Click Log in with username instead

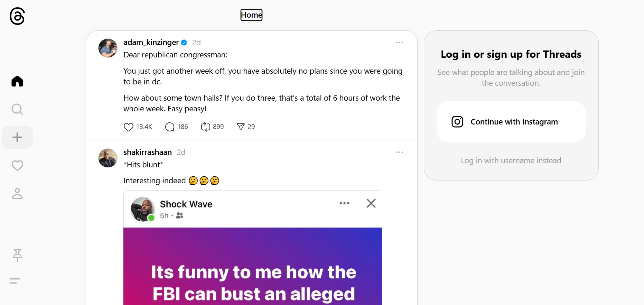pos(511,160)
